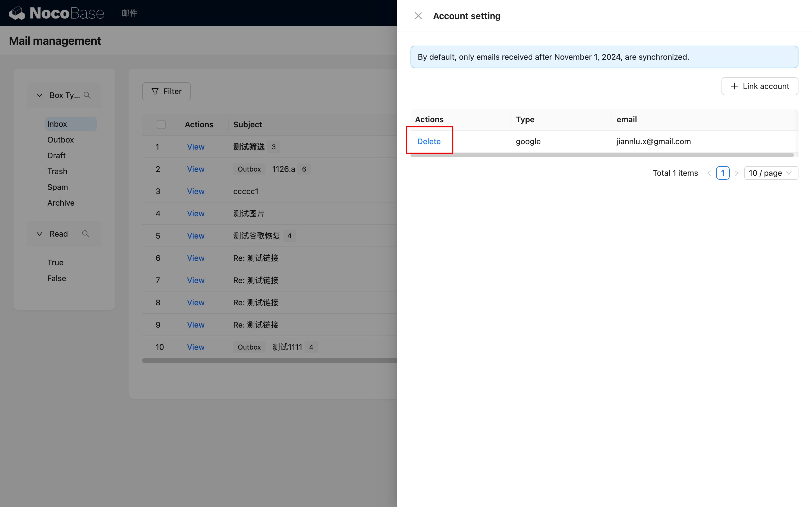
Task: Filter by Read status False
Action: click(56, 278)
